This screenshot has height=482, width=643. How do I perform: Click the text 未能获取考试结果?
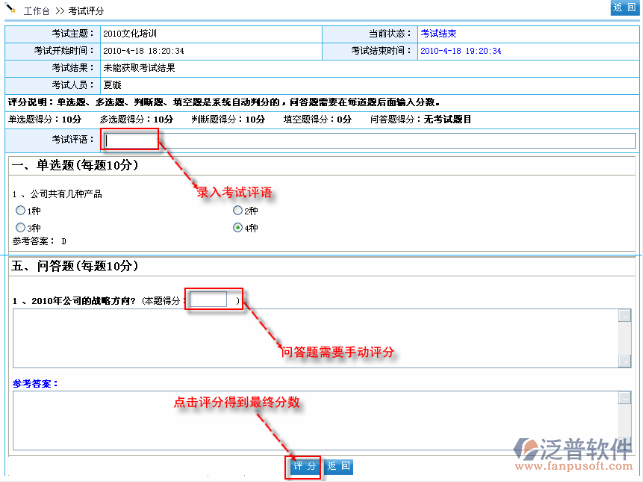coord(139,68)
